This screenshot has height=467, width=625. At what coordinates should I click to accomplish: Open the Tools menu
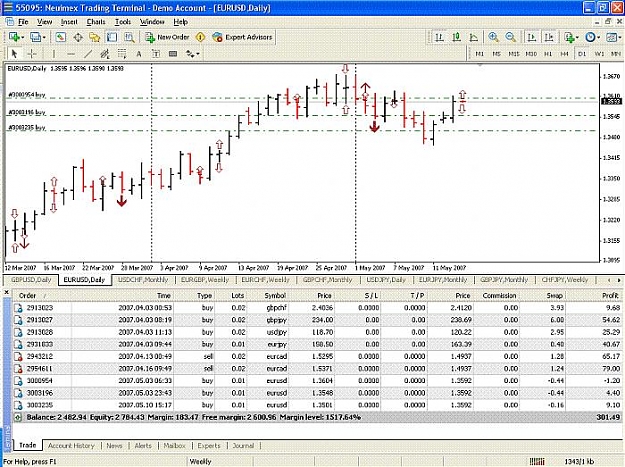(x=123, y=22)
